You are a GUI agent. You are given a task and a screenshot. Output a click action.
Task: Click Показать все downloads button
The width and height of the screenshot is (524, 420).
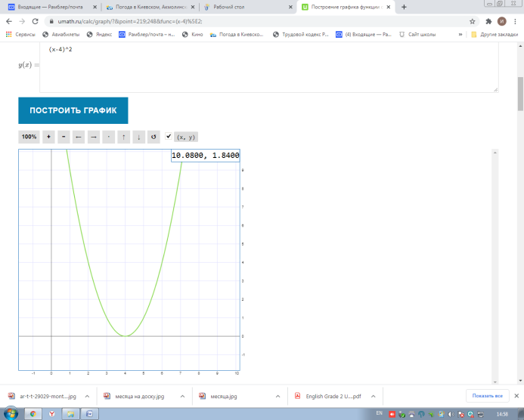click(487, 396)
